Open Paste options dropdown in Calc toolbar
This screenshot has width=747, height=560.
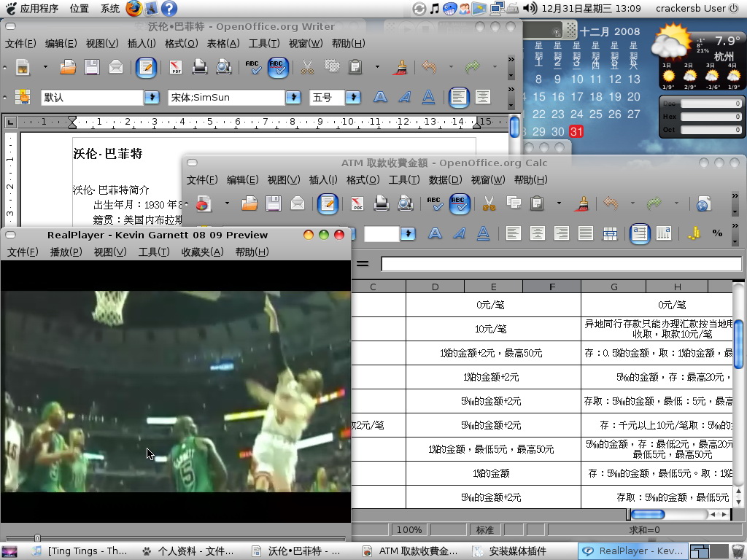[559, 204]
